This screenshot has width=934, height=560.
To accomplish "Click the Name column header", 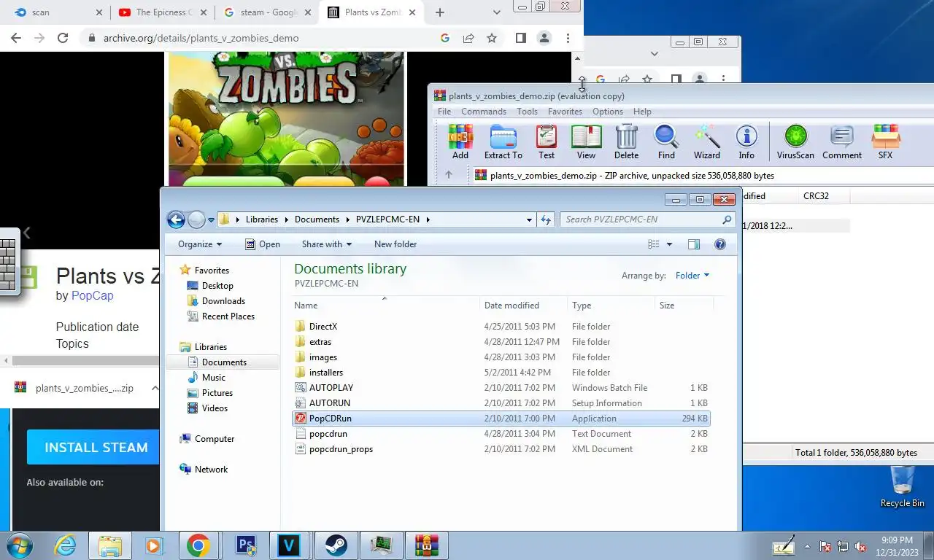I will click(x=387, y=306).
